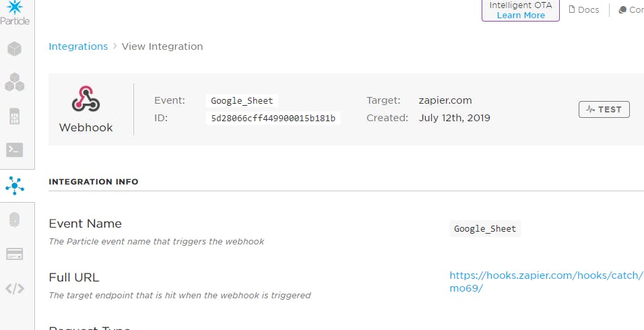Click the Event Name Google_Sheet value
The height and width of the screenshot is (330, 644).
pyautogui.click(x=485, y=228)
